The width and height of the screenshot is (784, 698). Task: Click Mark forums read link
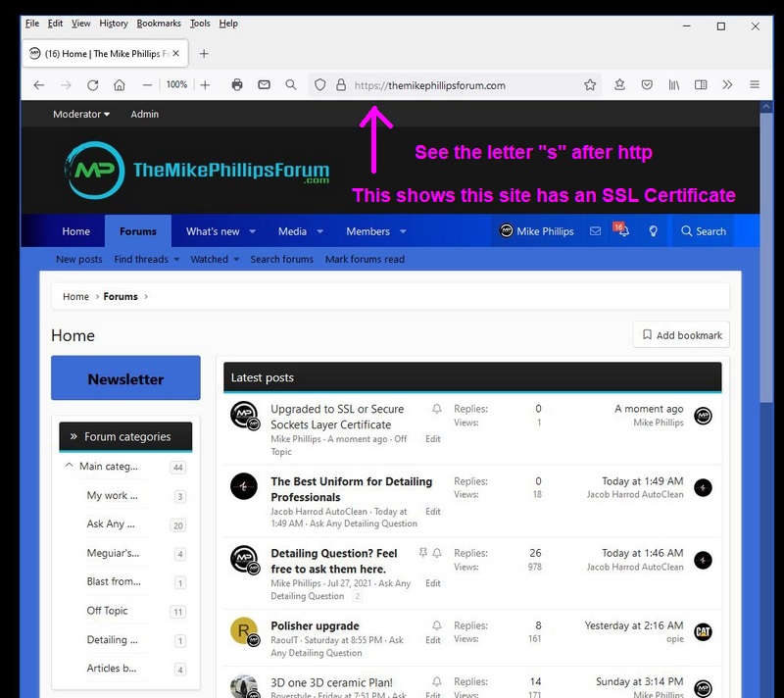coord(365,259)
